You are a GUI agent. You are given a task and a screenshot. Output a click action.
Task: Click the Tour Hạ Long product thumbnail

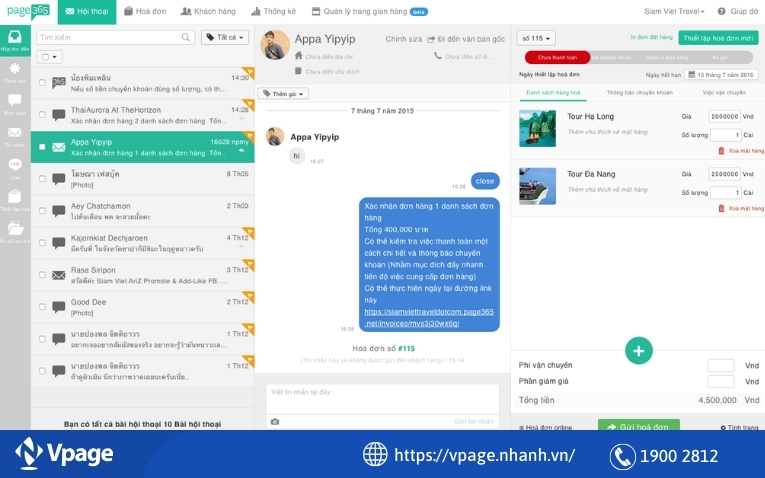pos(537,128)
